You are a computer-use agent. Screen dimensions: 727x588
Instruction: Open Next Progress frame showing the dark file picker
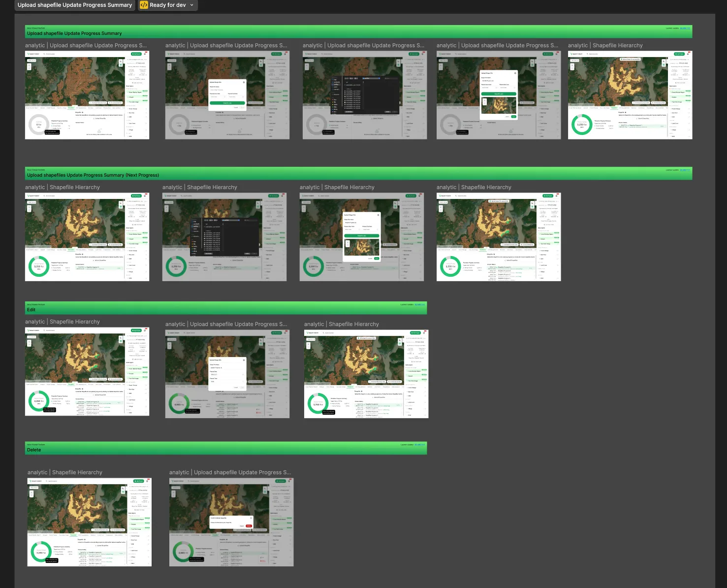224,237
